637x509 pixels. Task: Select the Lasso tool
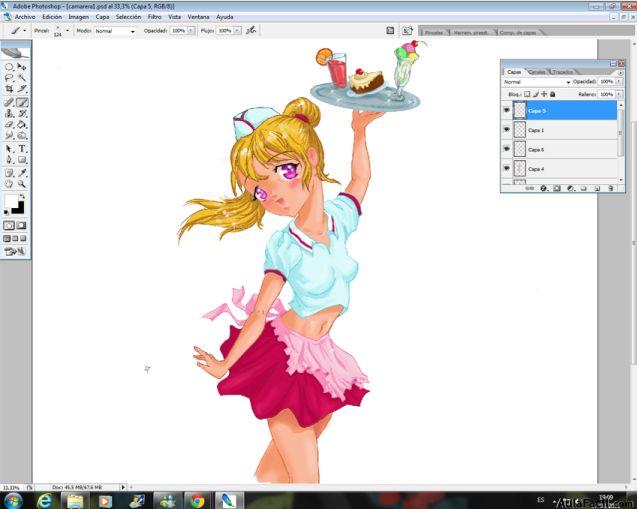(x=9, y=78)
